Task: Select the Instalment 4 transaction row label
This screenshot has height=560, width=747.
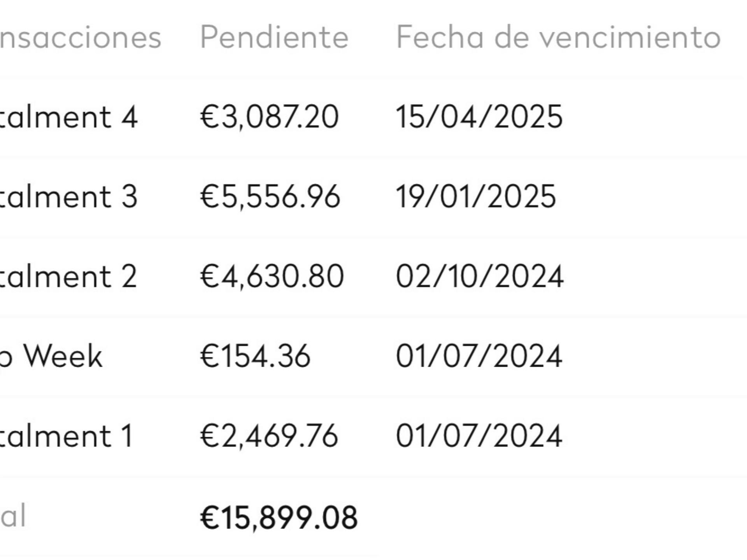Action: (68, 117)
